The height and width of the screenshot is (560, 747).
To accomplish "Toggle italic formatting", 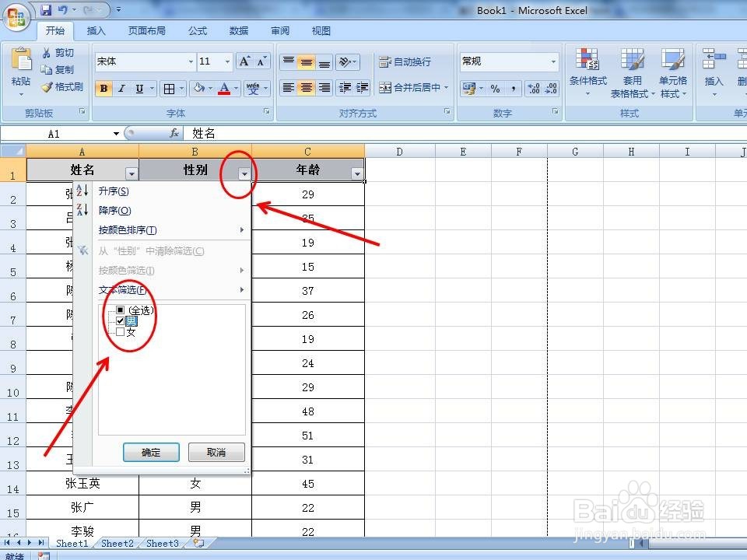I will (121, 88).
